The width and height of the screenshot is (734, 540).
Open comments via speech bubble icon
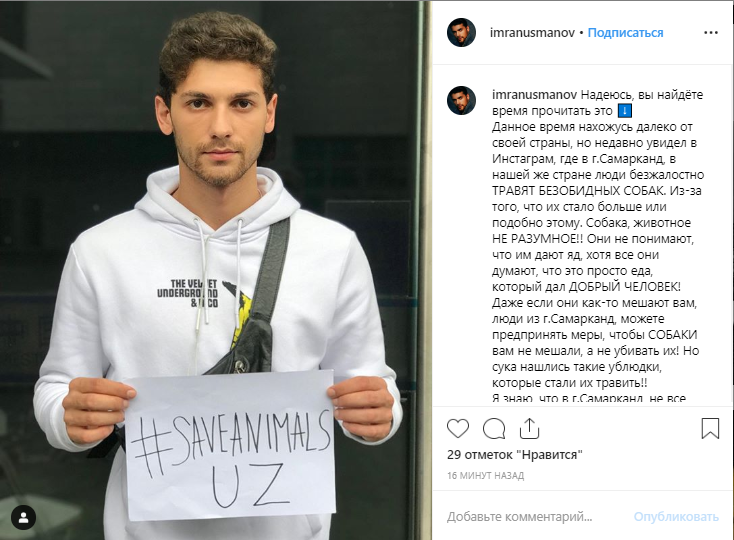494,429
